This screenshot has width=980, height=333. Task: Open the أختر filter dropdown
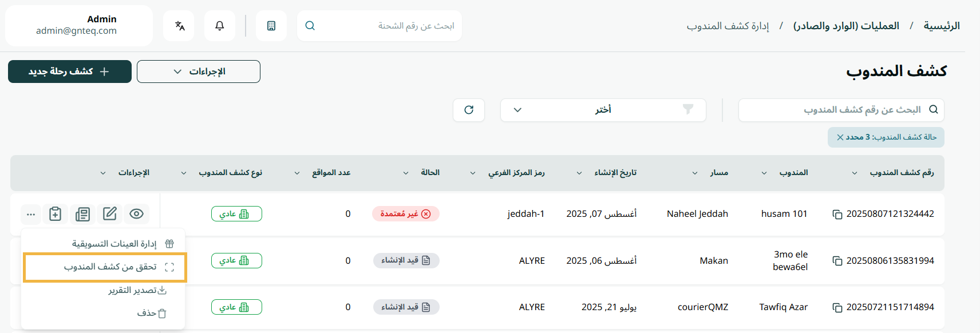coord(603,110)
